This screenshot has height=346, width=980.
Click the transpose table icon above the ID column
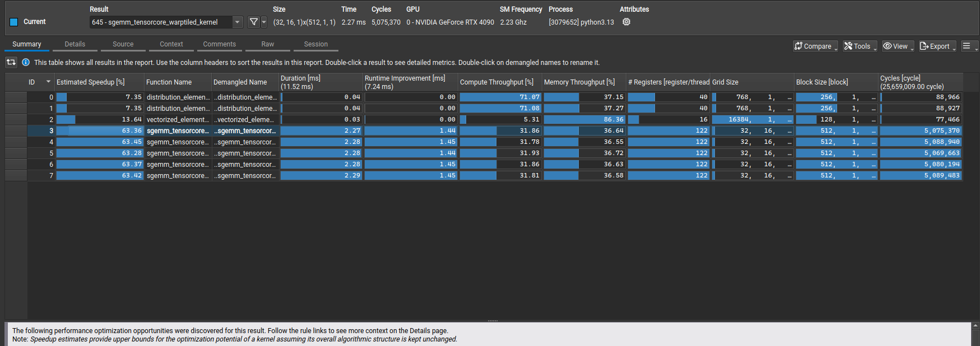click(x=11, y=62)
